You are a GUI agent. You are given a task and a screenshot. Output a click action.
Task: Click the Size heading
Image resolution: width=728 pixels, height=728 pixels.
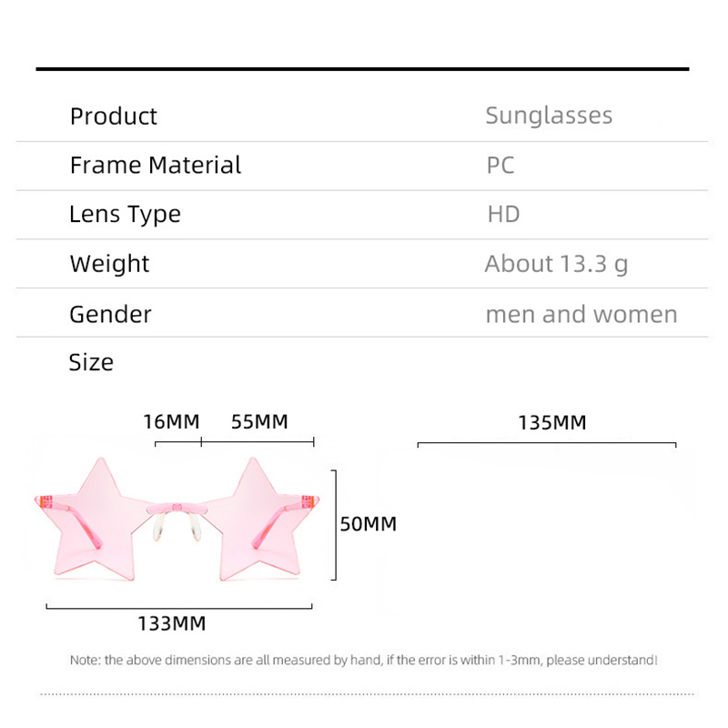(x=91, y=362)
